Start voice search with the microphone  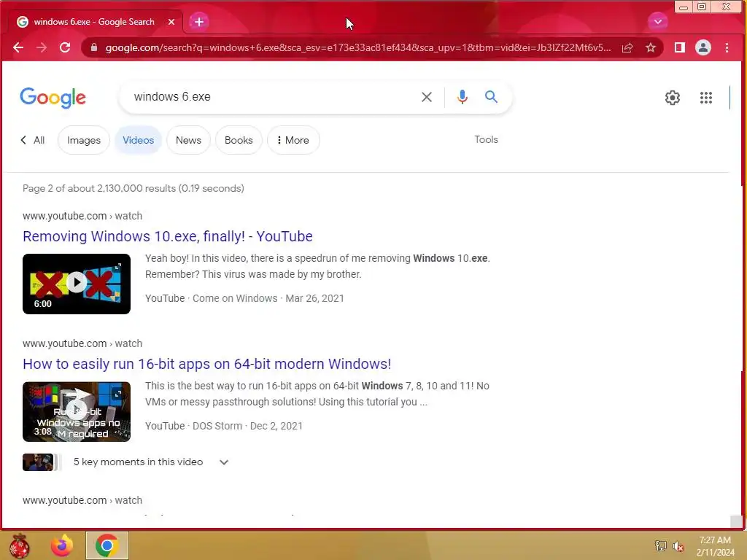tap(462, 97)
